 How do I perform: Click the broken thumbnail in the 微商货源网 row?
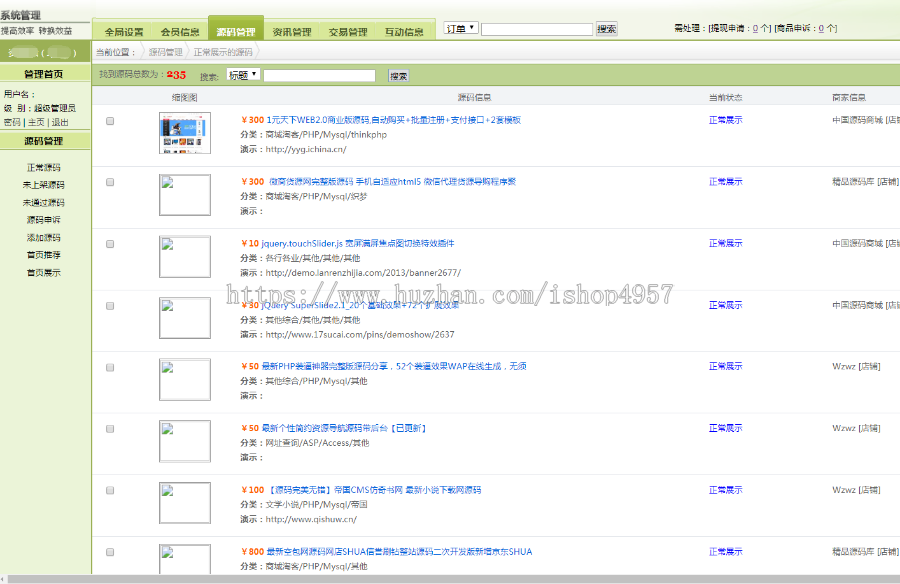pyautogui.click(x=185, y=195)
